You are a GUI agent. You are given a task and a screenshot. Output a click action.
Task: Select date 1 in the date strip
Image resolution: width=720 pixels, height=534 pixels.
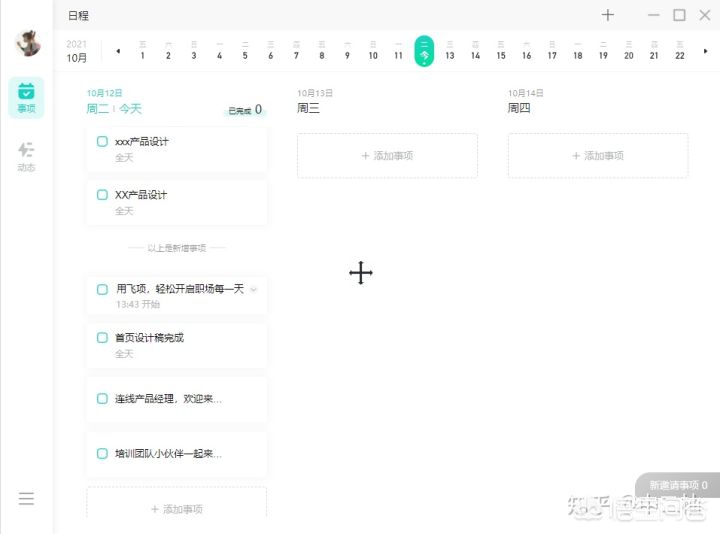(142, 51)
